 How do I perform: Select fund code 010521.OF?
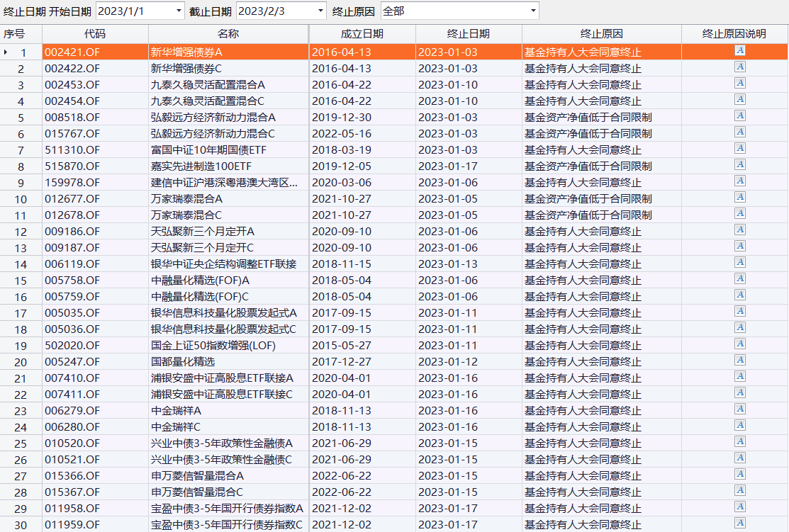[72, 460]
